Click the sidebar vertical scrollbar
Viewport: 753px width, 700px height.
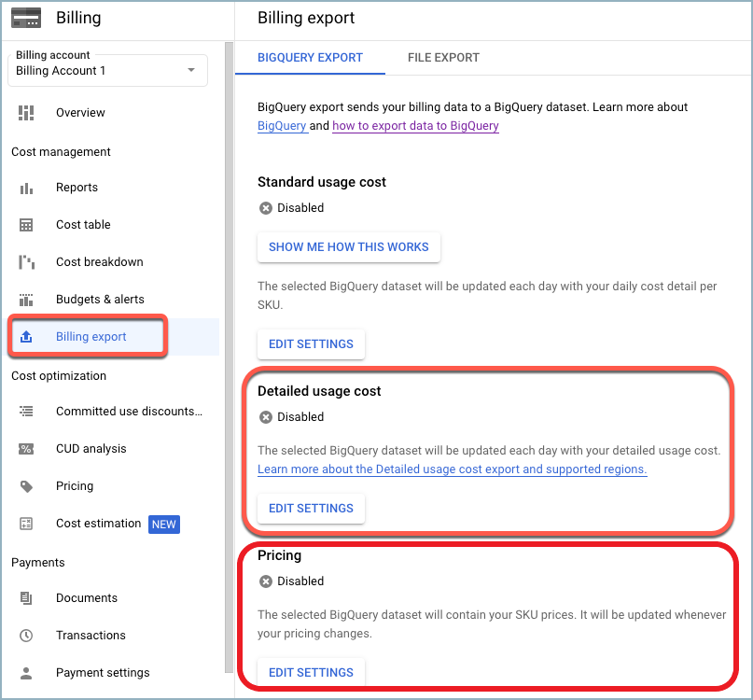(x=229, y=357)
